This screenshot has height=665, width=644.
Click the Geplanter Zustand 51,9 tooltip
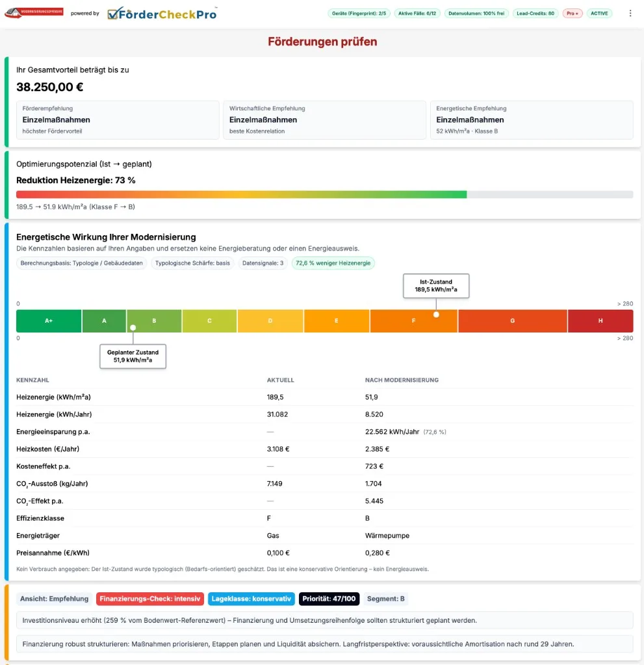click(133, 357)
